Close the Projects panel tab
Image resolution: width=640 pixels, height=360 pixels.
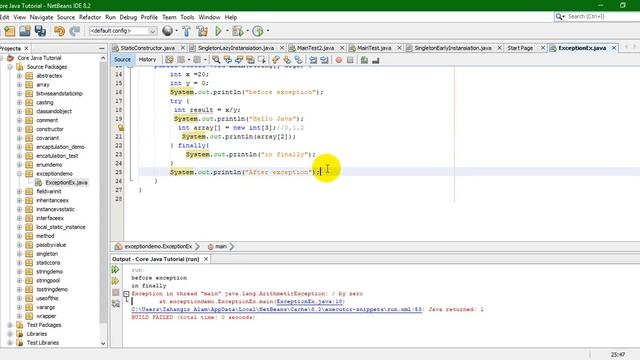27,49
